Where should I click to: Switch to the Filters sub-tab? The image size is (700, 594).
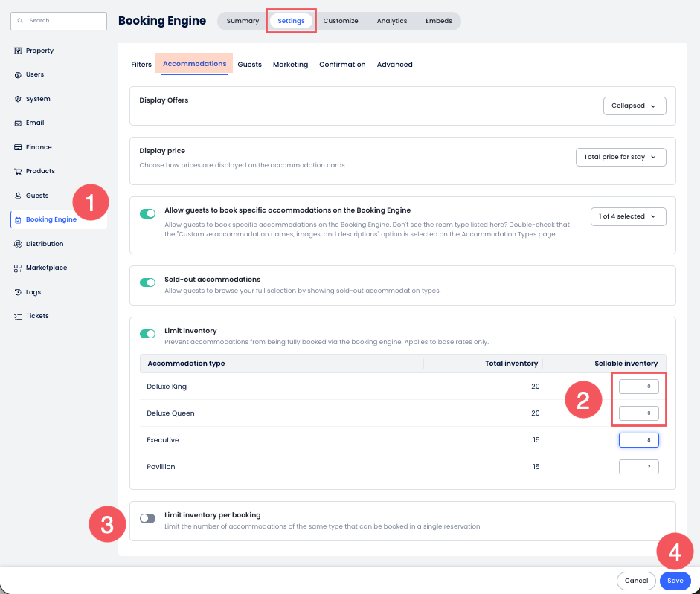point(141,64)
